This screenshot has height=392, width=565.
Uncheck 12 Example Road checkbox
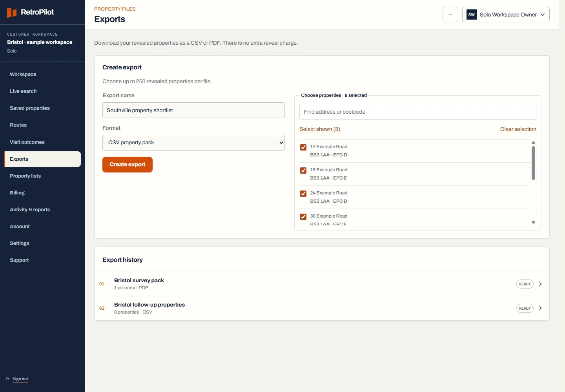coord(303,147)
